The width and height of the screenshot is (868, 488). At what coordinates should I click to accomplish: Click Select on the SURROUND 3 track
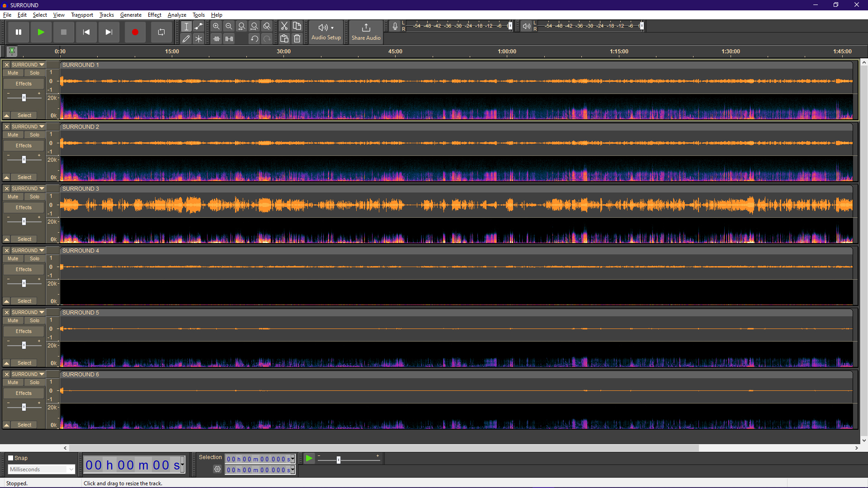click(24, 239)
